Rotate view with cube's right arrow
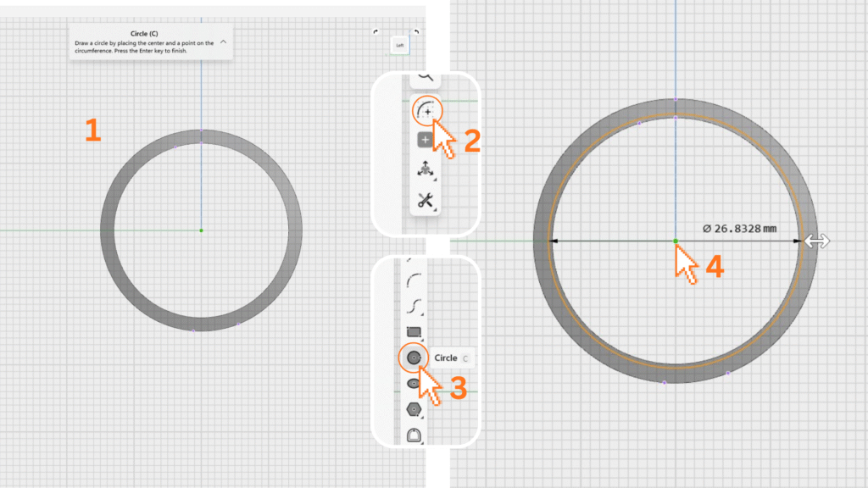 (417, 32)
